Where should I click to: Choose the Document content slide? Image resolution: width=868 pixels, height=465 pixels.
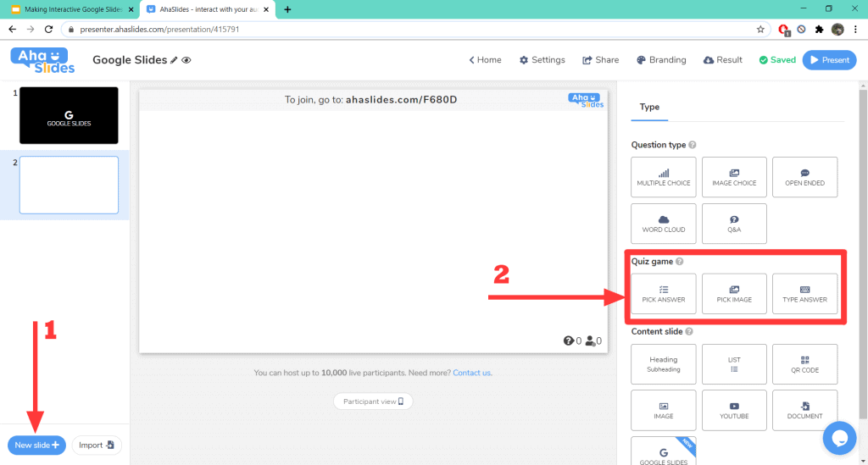click(x=805, y=410)
